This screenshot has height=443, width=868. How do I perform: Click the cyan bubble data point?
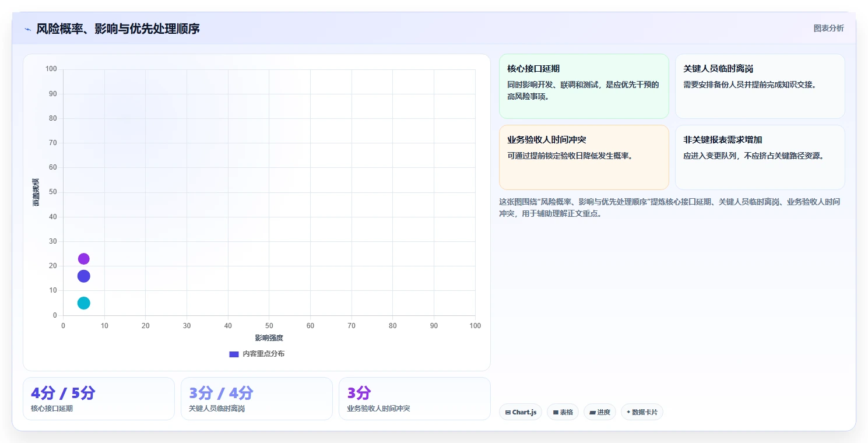pyautogui.click(x=83, y=303)
